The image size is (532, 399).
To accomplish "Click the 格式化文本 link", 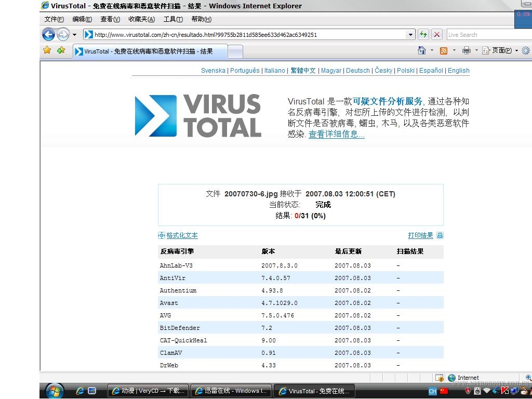I will click(182, 235).
